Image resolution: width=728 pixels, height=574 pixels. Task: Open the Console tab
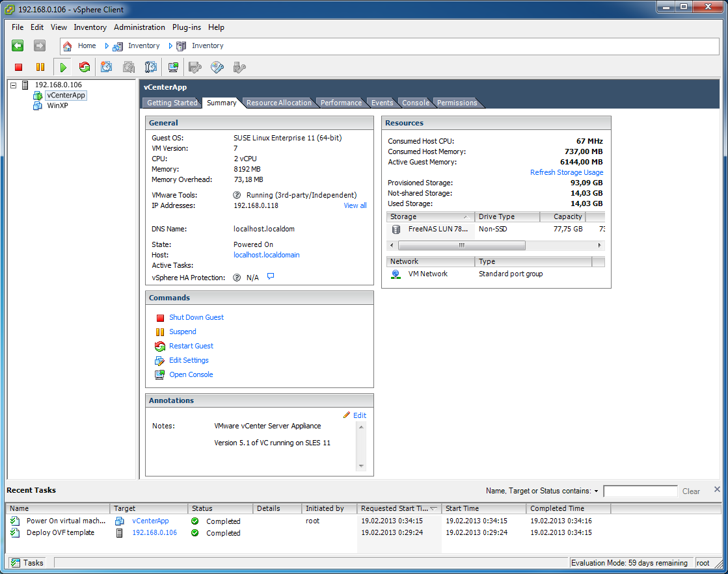[416, 103]
